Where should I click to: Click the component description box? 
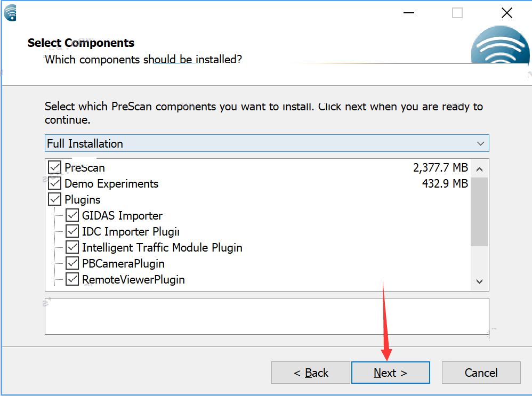pyautogui.click(x=267, y=316)
